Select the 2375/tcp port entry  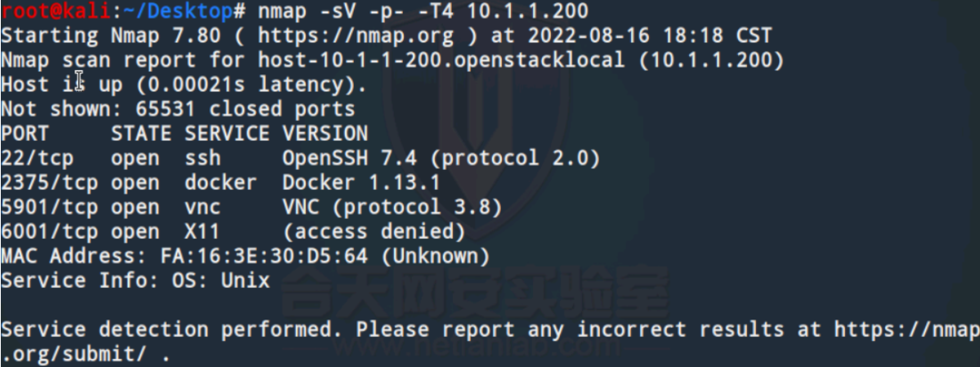[49, 182]
